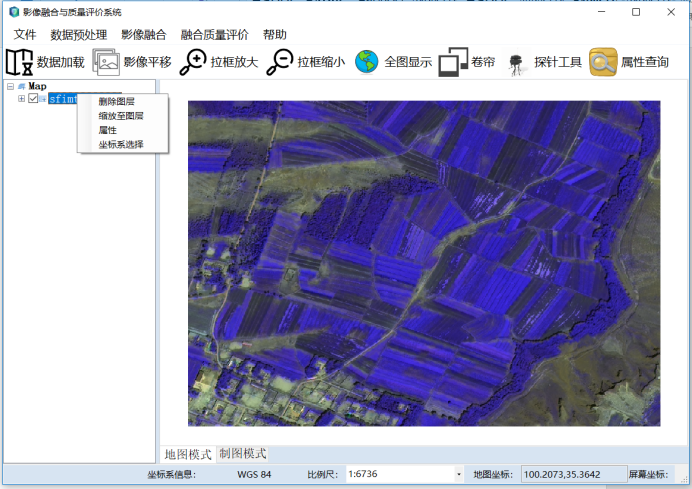Open the 融合质量评价 menu

coord(214,34)
